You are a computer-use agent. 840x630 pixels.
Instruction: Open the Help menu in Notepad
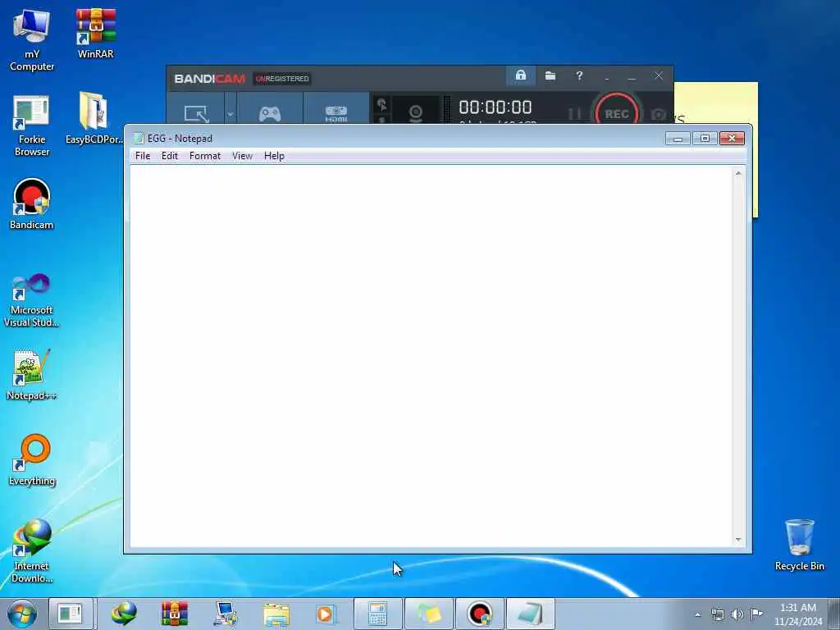274,156
